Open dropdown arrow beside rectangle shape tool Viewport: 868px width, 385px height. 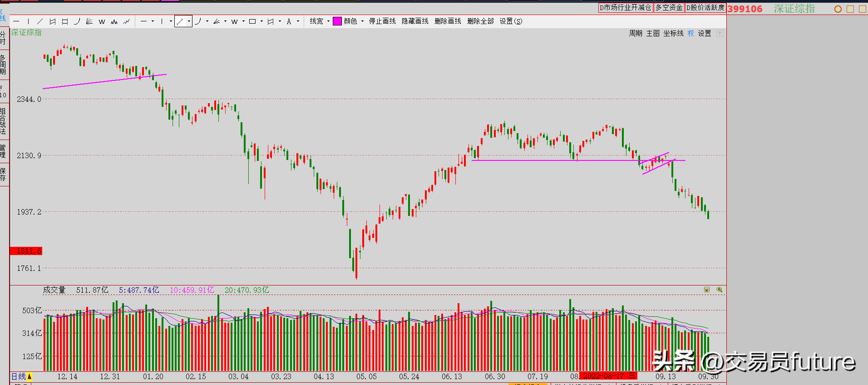tap(261, 21)
